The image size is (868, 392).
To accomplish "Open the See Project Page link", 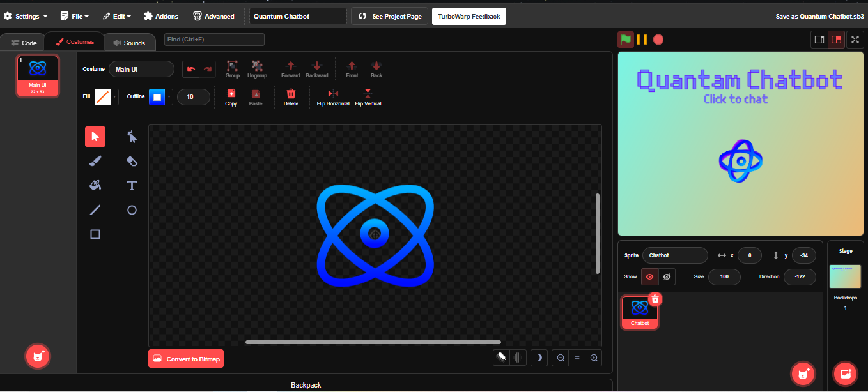I will pyautogui.click(x=390, y=16).
